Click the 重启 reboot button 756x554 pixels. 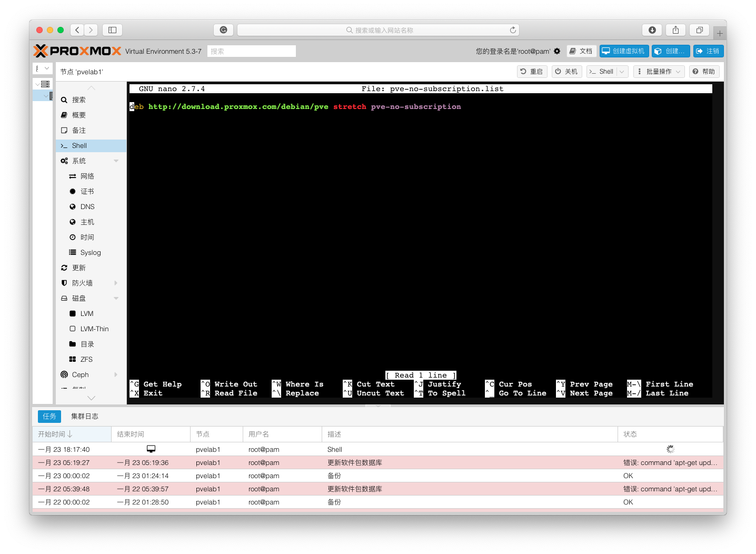tap(532, 72)
